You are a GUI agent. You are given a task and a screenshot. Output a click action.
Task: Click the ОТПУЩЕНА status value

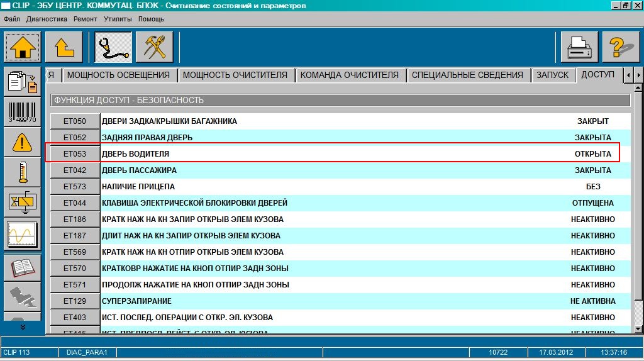(592, 203)
